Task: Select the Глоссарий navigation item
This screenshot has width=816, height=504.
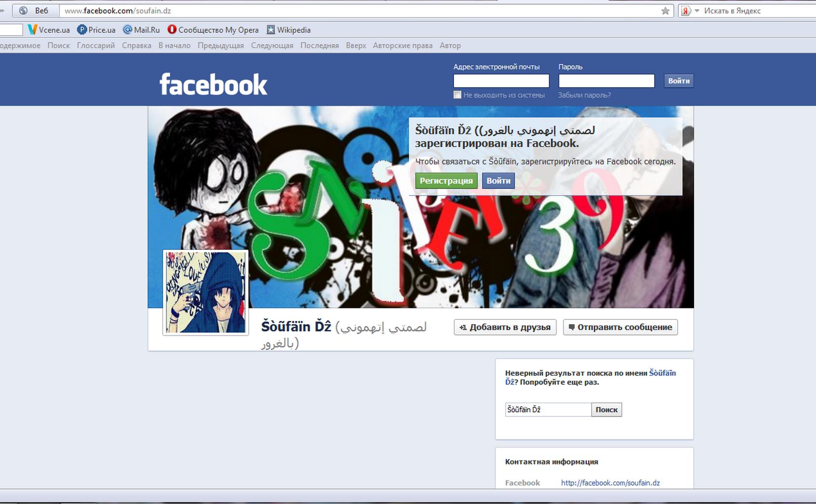Action: 96,45
